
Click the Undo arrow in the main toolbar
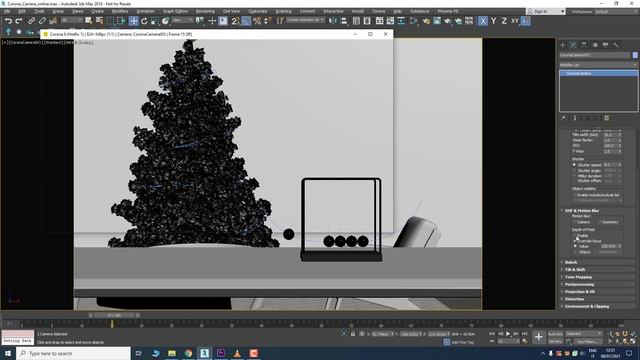8,20
